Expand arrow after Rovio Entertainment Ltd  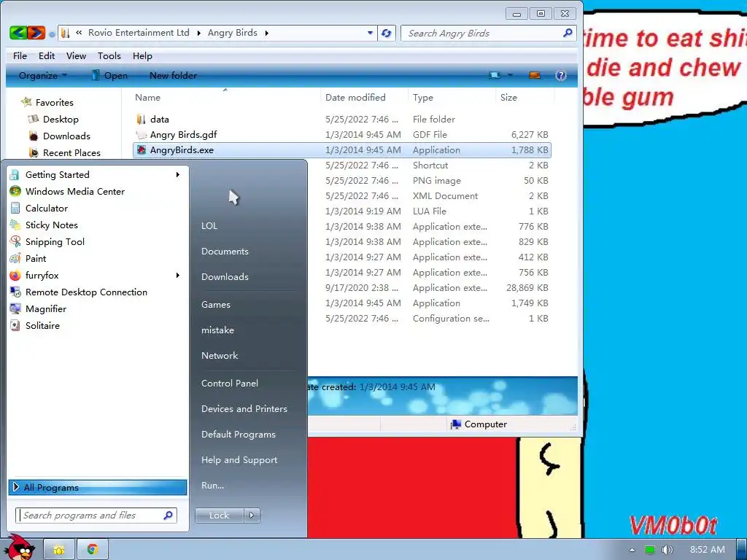click(198, 33)
